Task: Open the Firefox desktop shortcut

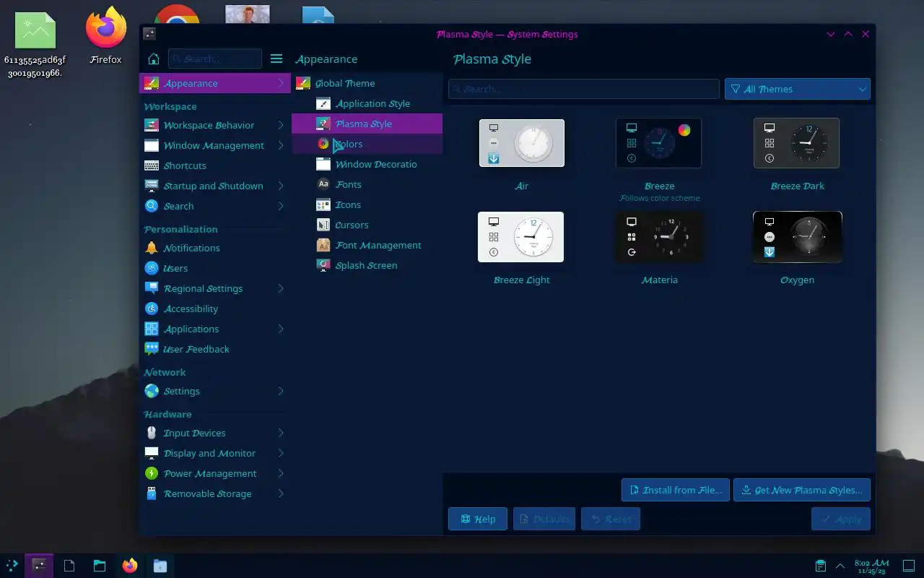Action: 105,36
